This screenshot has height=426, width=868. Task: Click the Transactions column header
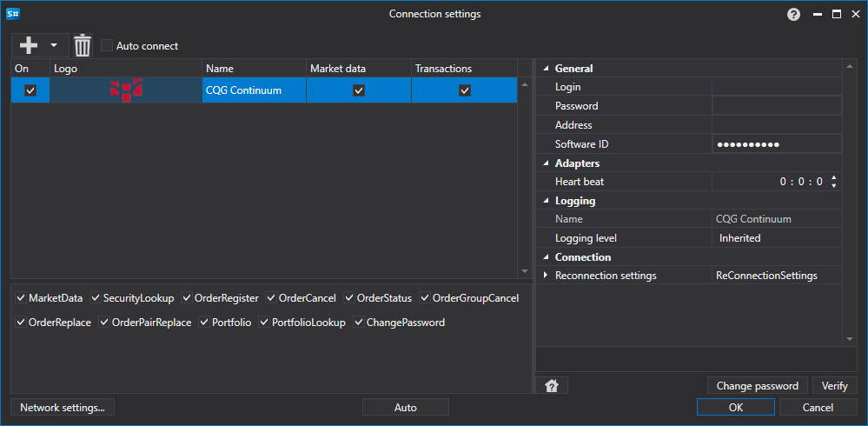click(x=465, y=69)
